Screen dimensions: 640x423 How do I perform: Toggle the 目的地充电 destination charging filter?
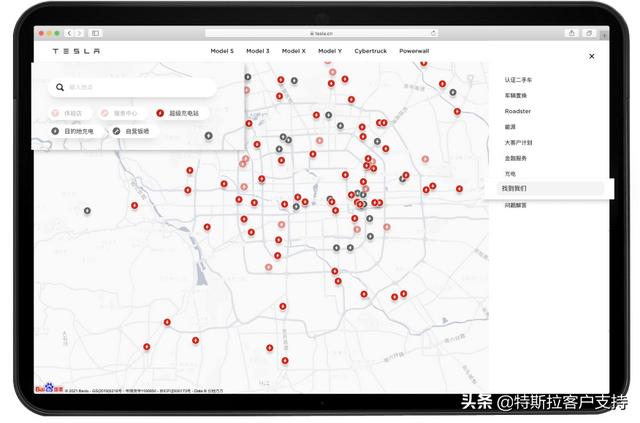73,131
